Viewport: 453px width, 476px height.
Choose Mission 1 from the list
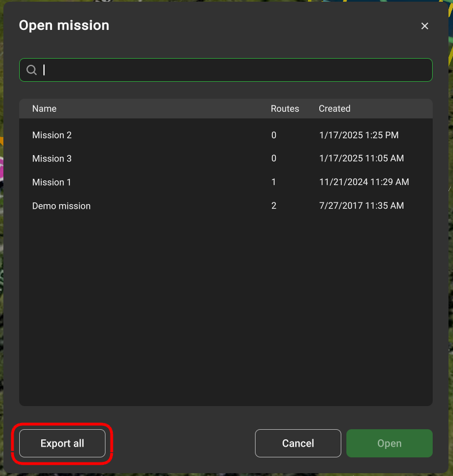(52, 183)
